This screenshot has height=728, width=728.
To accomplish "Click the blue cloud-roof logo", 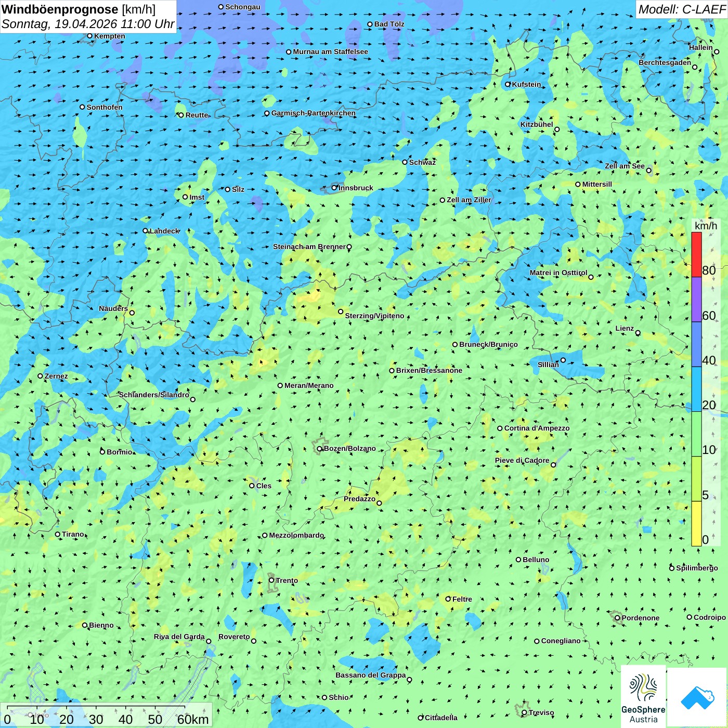I will tap(697, 698).
